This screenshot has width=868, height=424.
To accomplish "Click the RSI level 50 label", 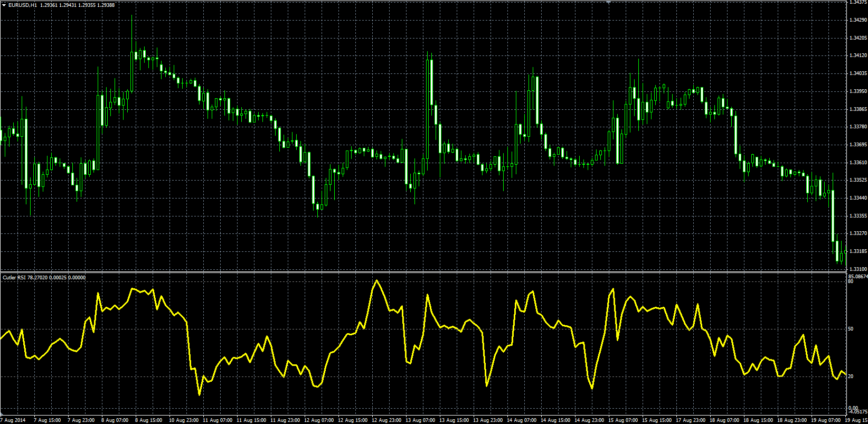I will tap(851, 329).
